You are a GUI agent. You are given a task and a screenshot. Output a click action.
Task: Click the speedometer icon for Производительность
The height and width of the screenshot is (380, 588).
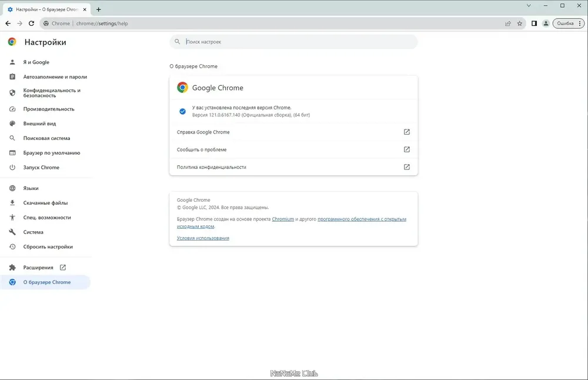(x=12, y=109)
